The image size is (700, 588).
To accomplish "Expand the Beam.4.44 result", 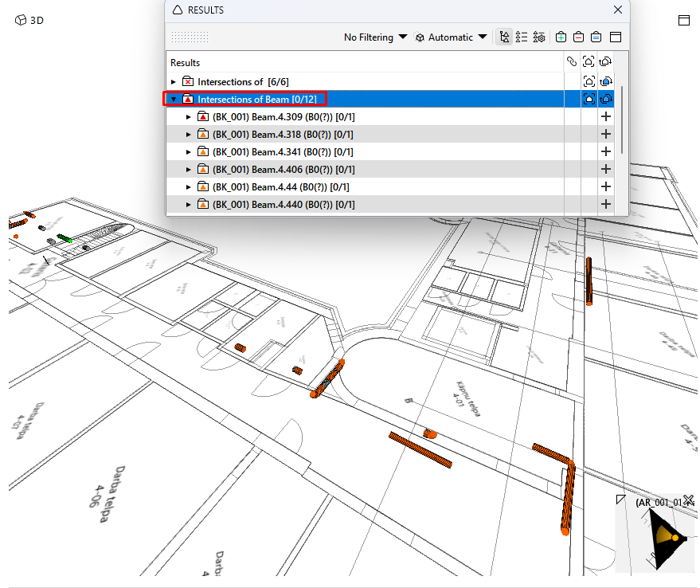I will coord(189,187).
